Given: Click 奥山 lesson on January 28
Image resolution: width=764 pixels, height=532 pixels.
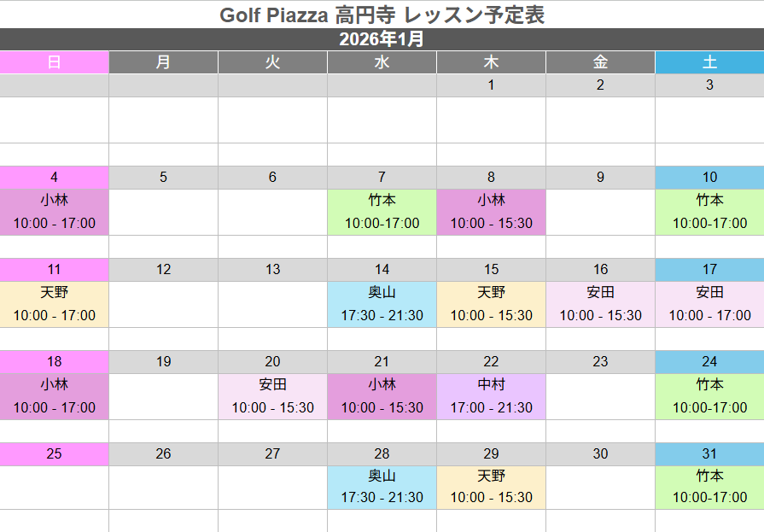Looking at the screenshot, I should pos(382,487).
